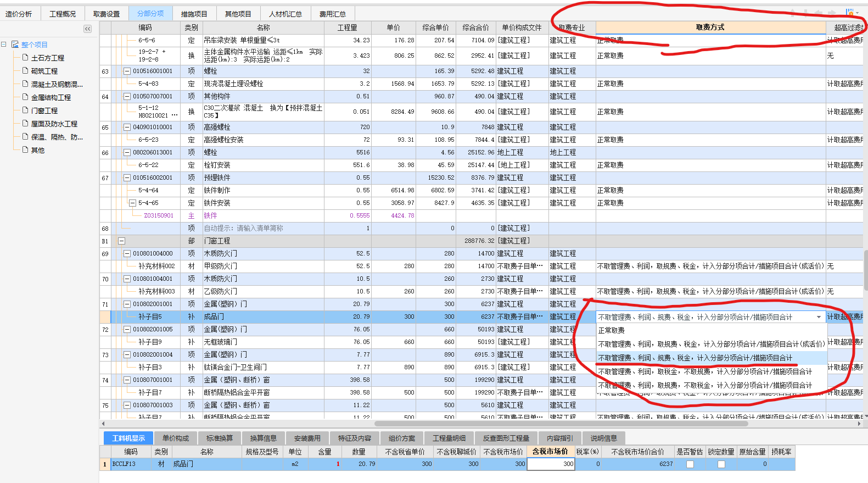Switch to the 人材机汇总 tab

285,14
